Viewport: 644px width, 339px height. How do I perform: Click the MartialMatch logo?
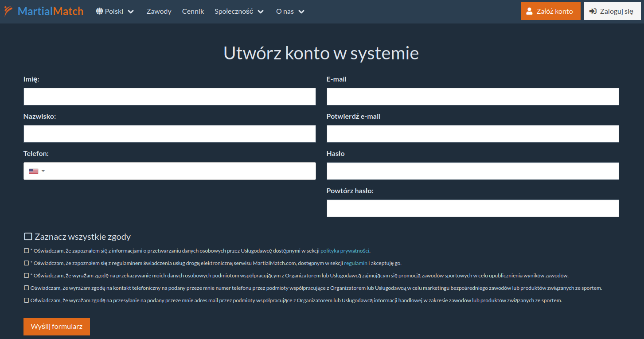click(x=43, y=11)
